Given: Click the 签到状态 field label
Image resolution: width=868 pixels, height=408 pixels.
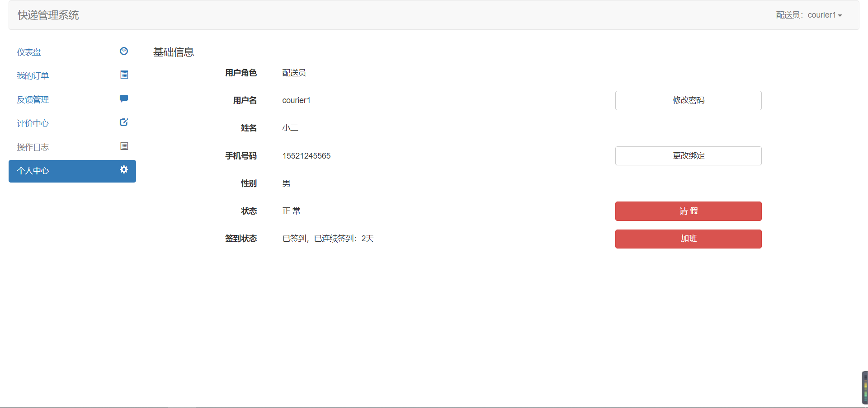Looking at the screenshot, I should (241, 239).
